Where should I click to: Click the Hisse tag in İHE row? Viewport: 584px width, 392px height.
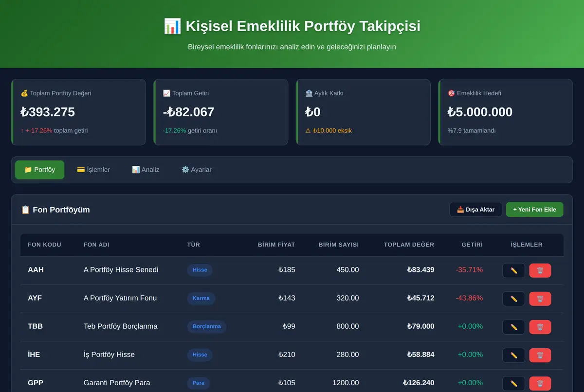click(200, 355)
